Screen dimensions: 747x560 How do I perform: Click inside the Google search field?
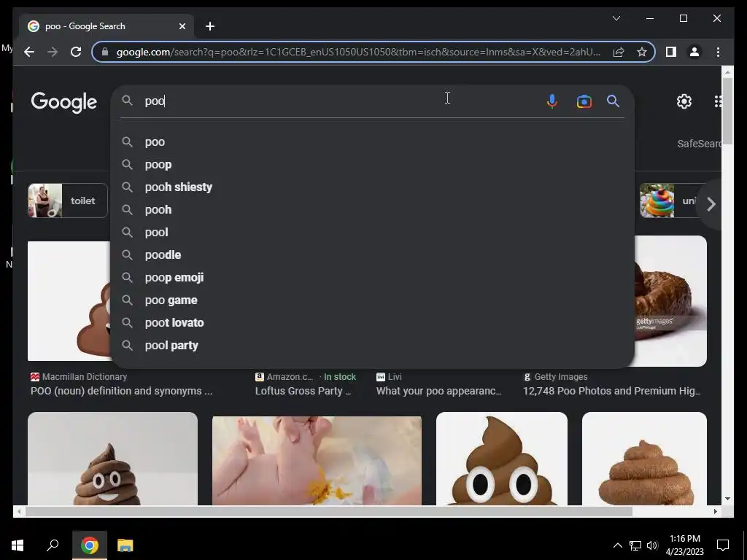341,101
